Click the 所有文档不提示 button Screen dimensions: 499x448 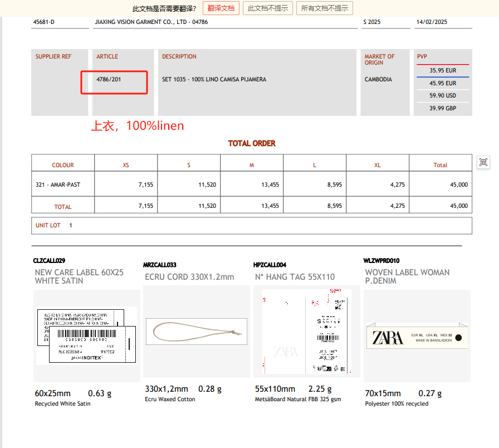325,8
